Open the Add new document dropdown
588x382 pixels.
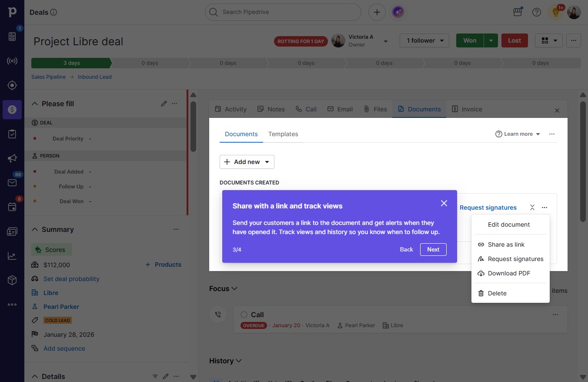tap(247, 162)
